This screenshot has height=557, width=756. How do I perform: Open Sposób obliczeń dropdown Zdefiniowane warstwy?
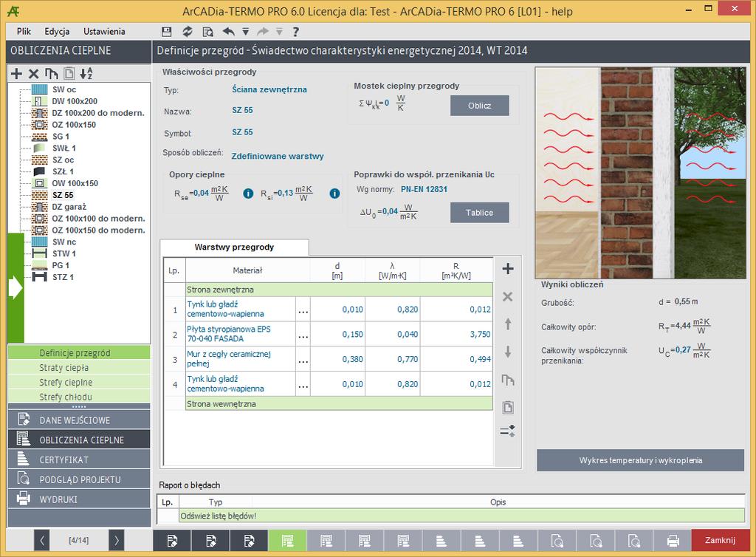(x=278, y=156)
